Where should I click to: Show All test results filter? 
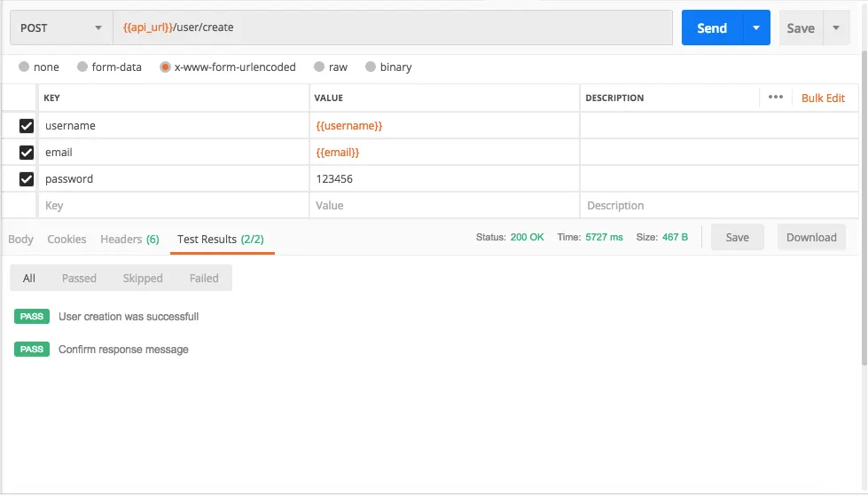point(28,279)
